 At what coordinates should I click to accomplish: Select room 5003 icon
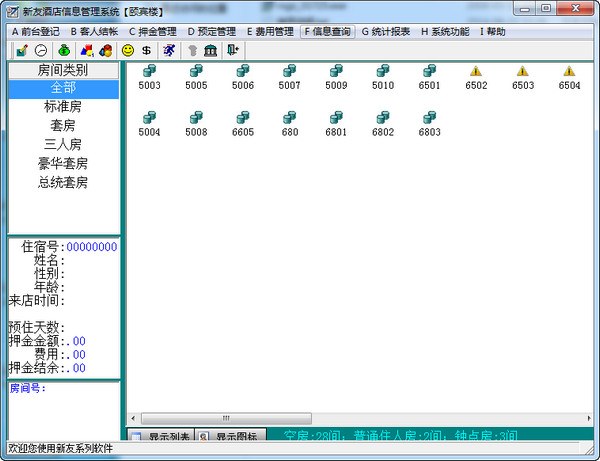(x=149, y=77)
